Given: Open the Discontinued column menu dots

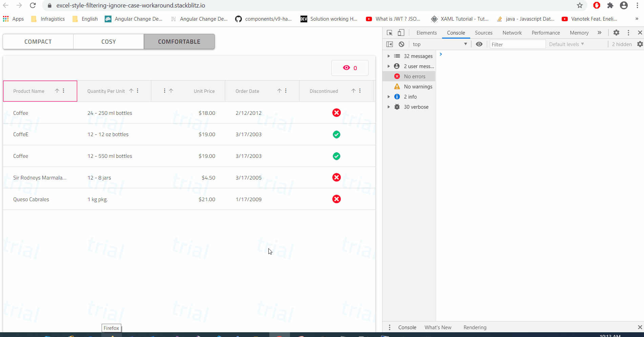Looking at the screenshot, I should [x=360, y=91].
